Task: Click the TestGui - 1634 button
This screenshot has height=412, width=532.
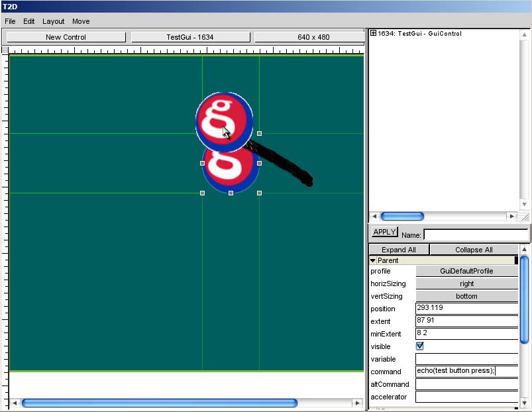Action: tap(190, 37)
